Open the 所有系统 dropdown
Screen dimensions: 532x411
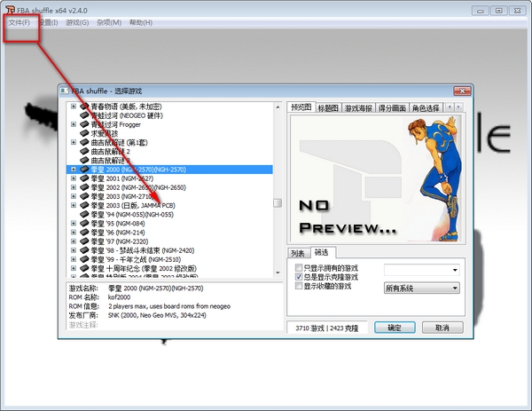click(422, 288)
